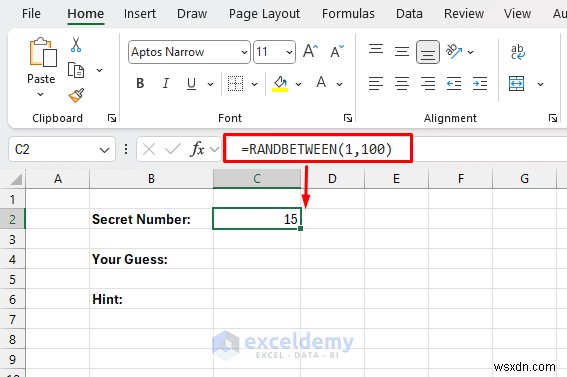Expand Merge & Center options arrow
Image resolution: width=567 pixels, height=377 pixels.
click(x=540, y=84)
